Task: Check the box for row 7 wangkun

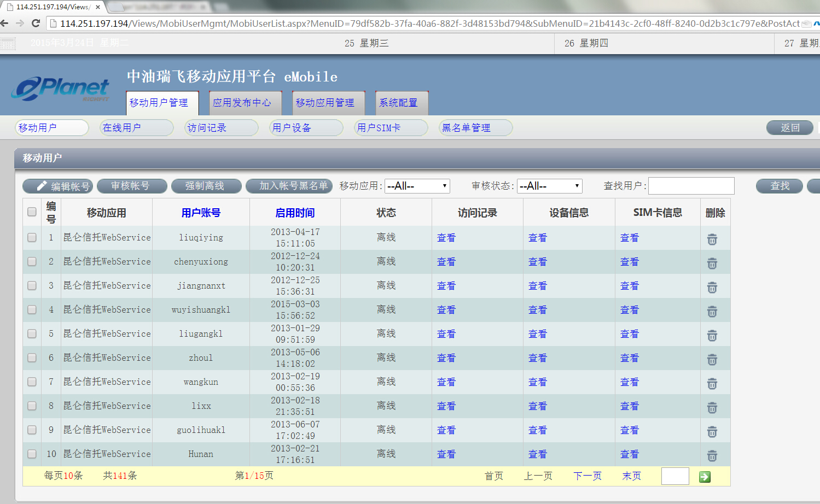Action: point(32,382)
